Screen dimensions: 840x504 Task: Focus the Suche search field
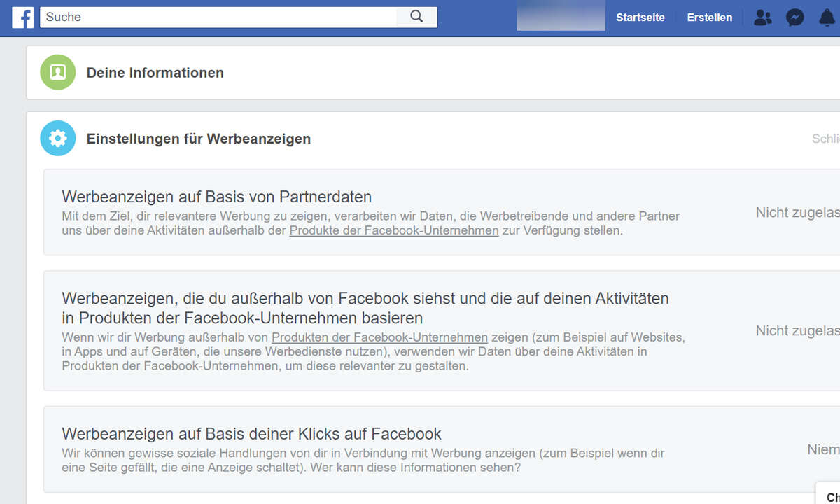218,17
